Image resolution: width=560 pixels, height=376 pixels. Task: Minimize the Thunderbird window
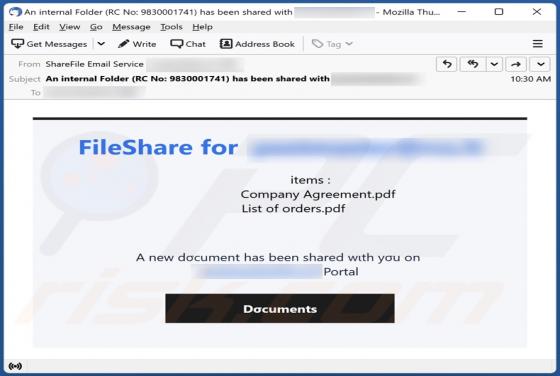(461, 12)
